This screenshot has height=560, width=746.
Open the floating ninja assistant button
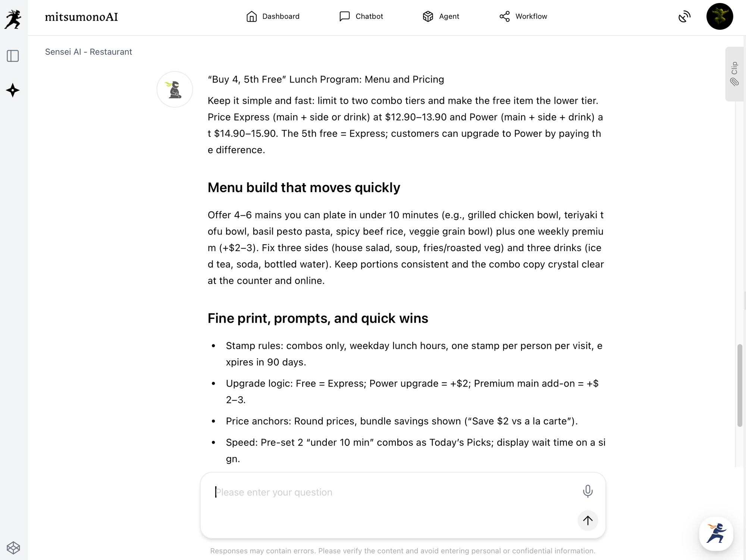tap(716, 534)
